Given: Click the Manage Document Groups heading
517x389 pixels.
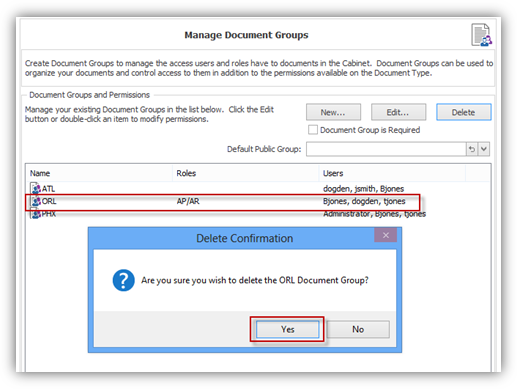Looking at the screenshot, I should (x=246, y=35).
